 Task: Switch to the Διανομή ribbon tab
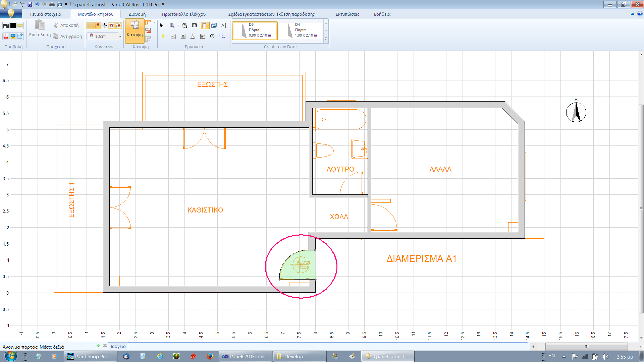tap(137, 14)
